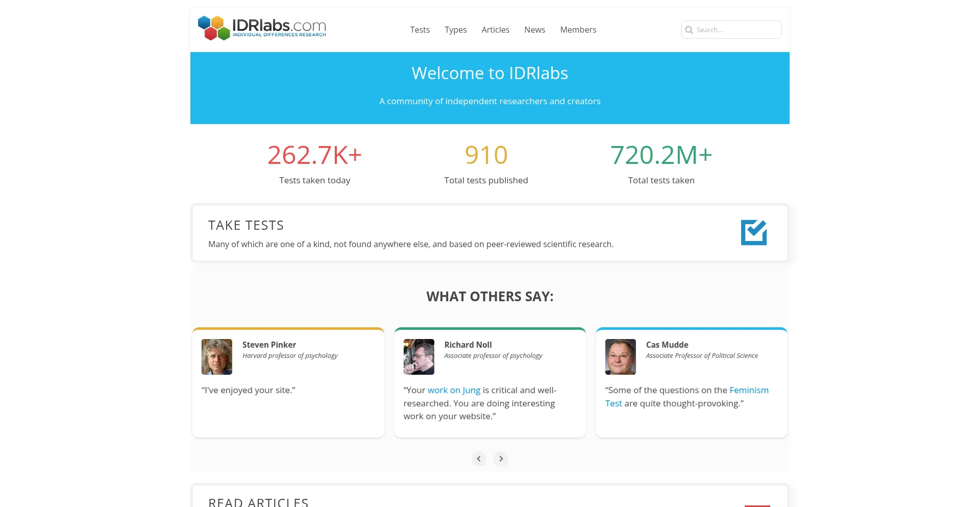The width and height of the screenshot is (980, 507).
Task: Click the 720.2M+ total tests taken figure
Action: point(661,155)
